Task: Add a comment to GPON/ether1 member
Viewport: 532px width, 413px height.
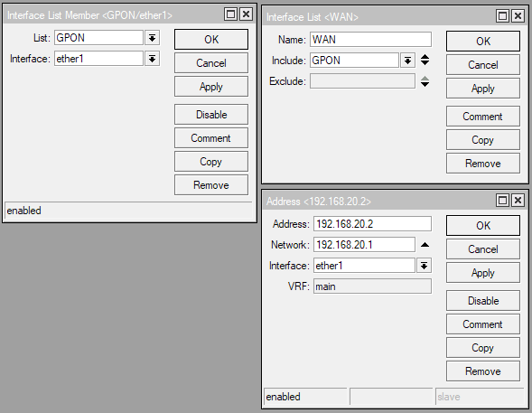Action: pyautogui.click(x=211, y=138)
